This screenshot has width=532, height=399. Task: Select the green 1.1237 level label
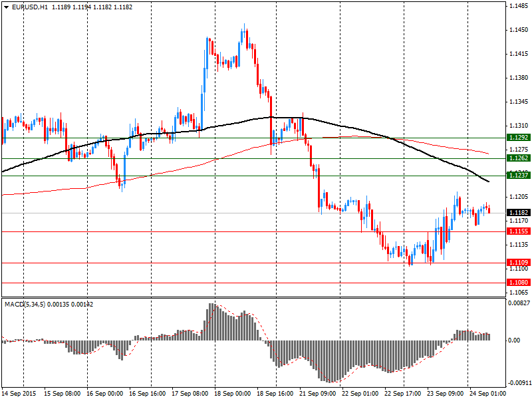pyautogui.click(x=519, y=176)
